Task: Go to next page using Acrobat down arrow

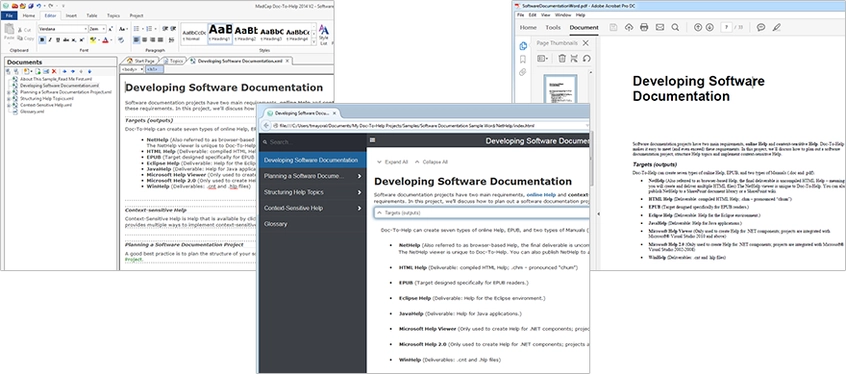Action: point(709,27)
